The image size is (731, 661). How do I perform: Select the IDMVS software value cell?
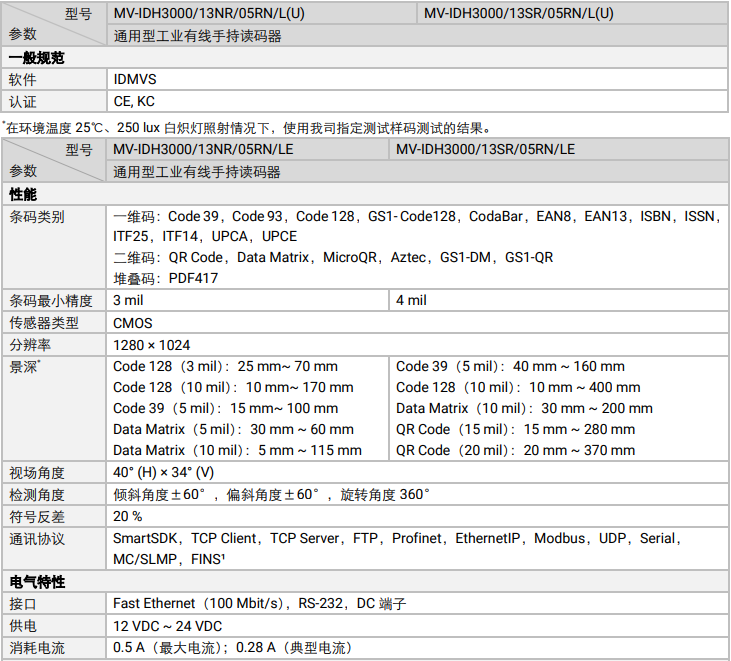(135, 79)
